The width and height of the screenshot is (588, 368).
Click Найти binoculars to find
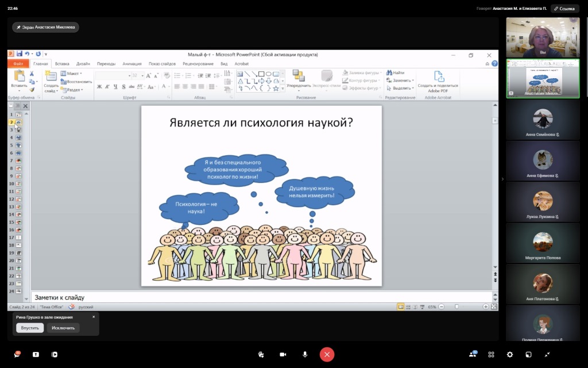[x=395, y=72]
